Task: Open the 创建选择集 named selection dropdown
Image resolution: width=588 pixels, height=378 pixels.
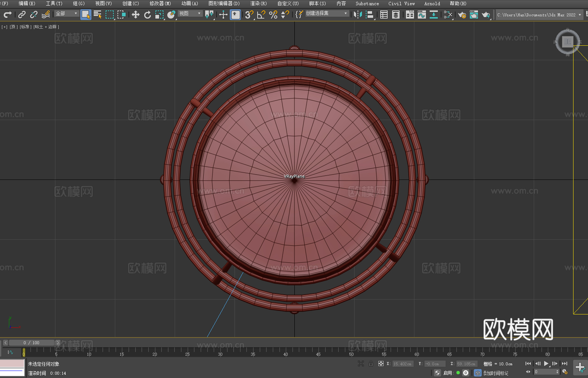Action: point(327,13)
